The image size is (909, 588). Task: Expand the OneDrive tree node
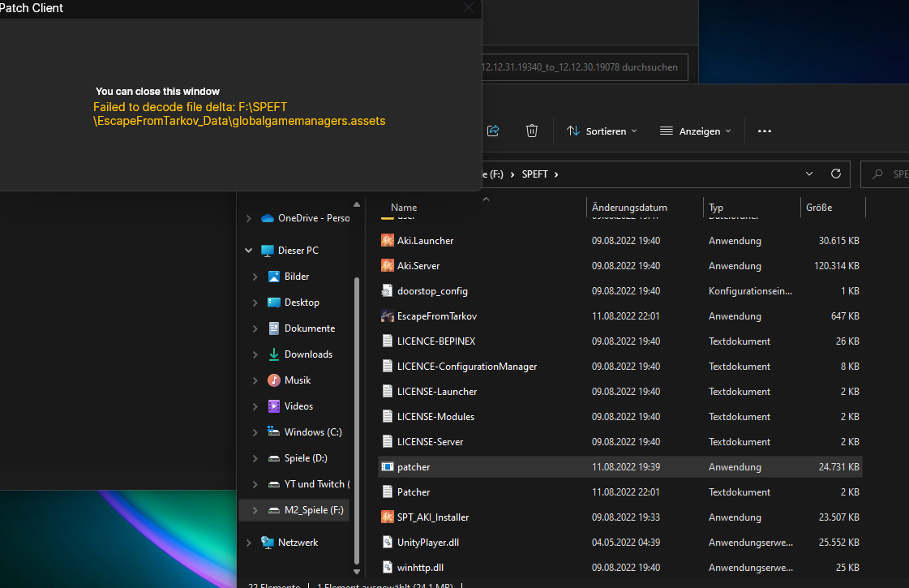pos(249,219)
